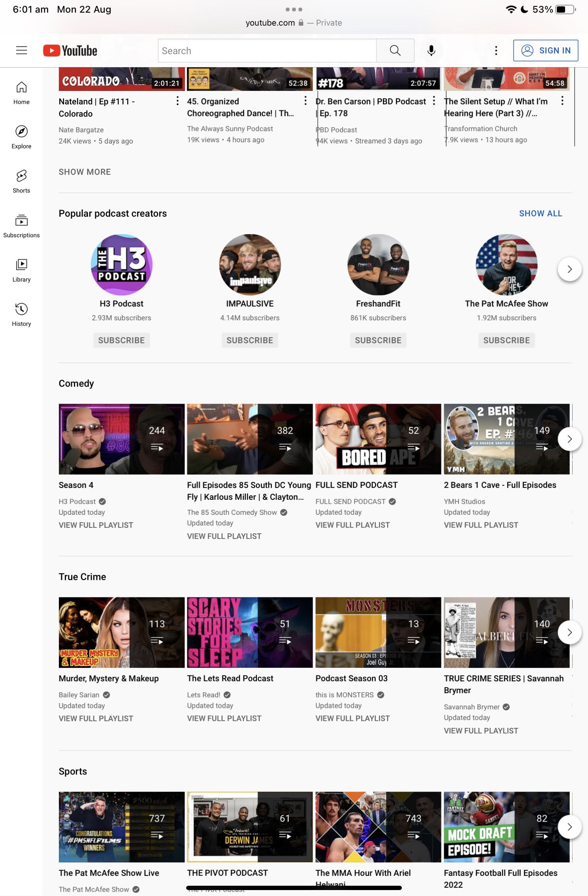
Task: Go to Home in sidebar
Action: (x=21, y=93)
